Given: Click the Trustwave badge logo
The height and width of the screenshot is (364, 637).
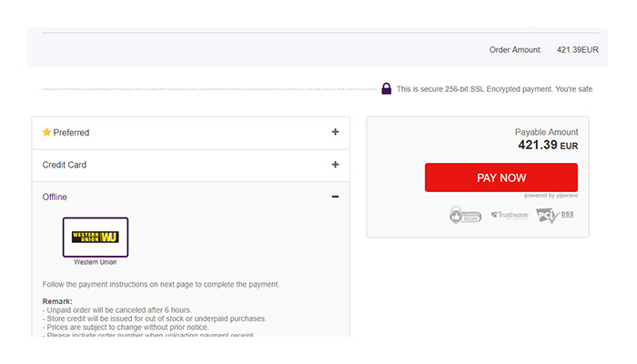Looking at the screenshot, I should click(510, 215).
